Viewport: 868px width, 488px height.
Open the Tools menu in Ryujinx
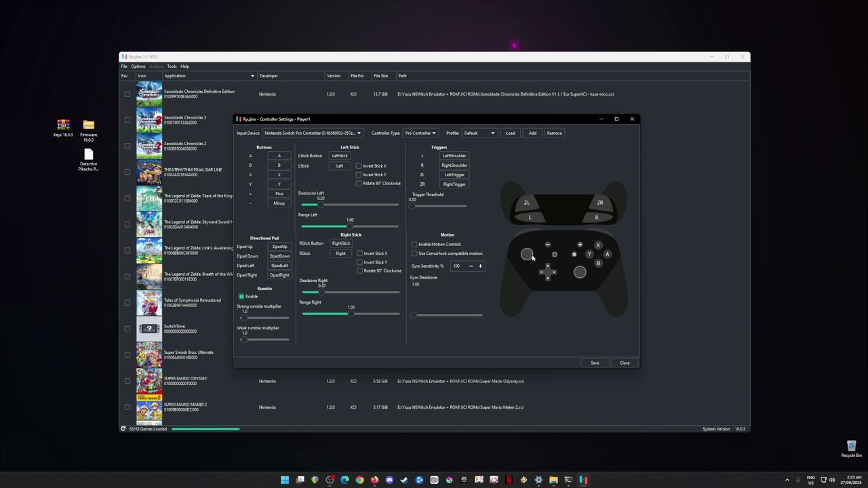(x=172, y=66)
